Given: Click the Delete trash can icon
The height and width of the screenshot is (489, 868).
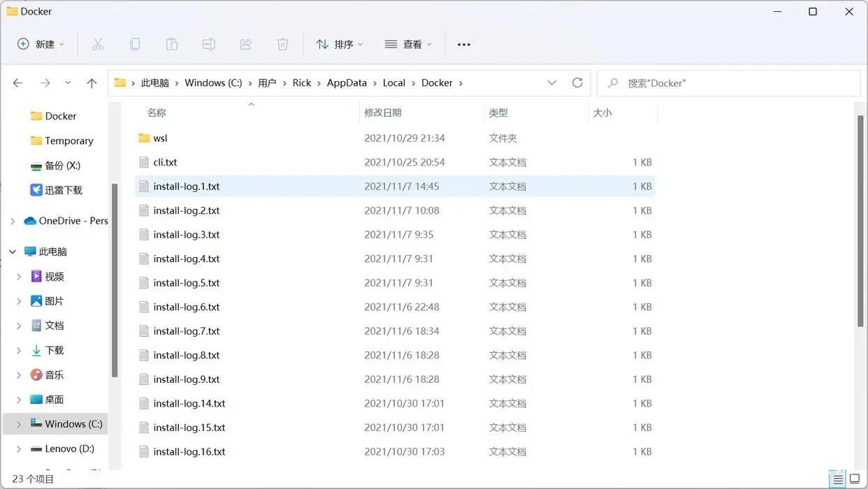Looking at the screenshot, I should (283, 44).
